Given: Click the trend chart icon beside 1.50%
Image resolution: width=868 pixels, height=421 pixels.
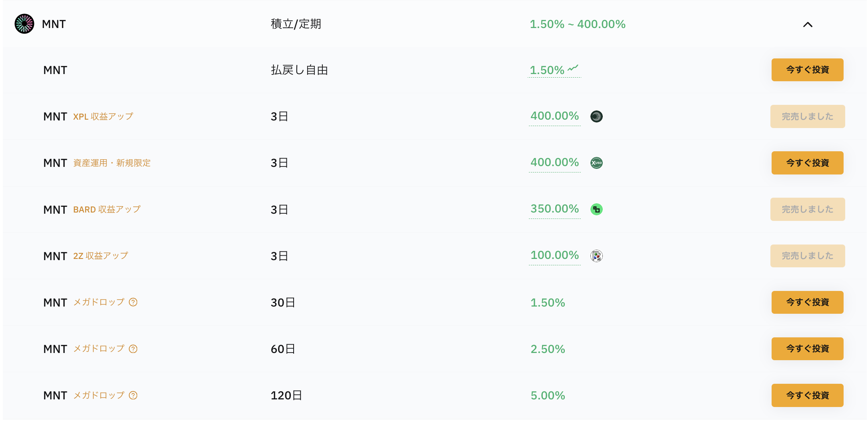Looking at the screenshot, I should (x=573, y=68).
